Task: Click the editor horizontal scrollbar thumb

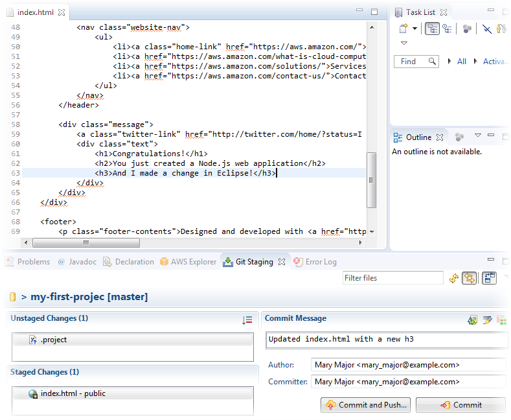Action: [x=86, y=242]
